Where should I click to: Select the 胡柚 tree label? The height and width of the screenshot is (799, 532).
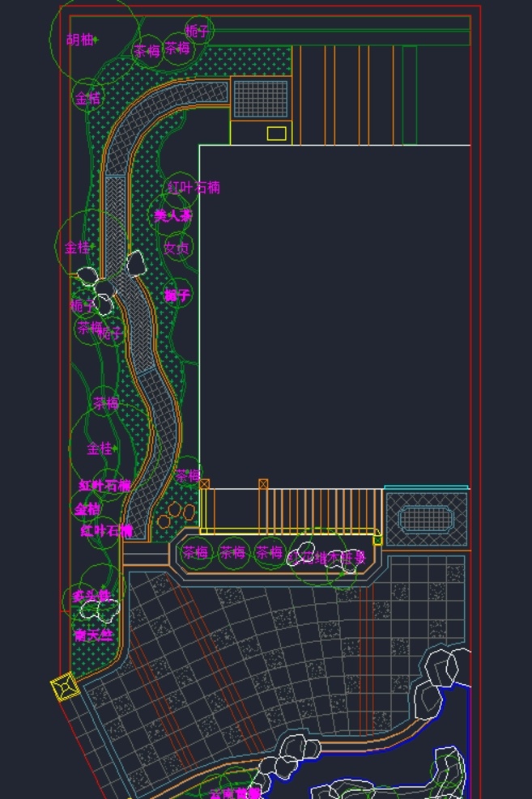pyautogui.click(x=80, y=39)
